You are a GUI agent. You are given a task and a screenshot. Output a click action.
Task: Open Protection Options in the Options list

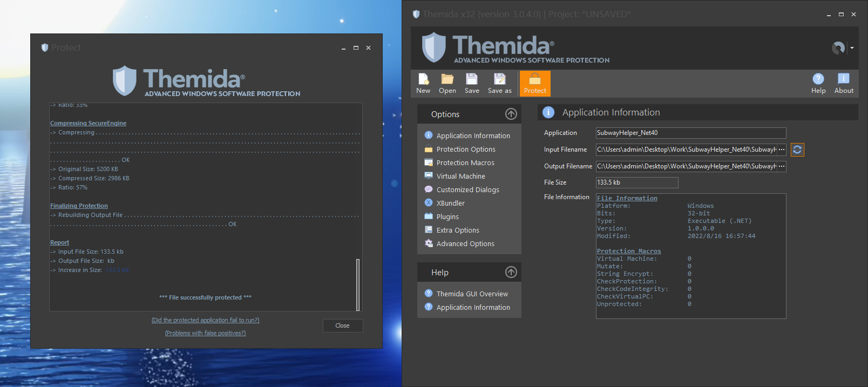click(460, 149)
